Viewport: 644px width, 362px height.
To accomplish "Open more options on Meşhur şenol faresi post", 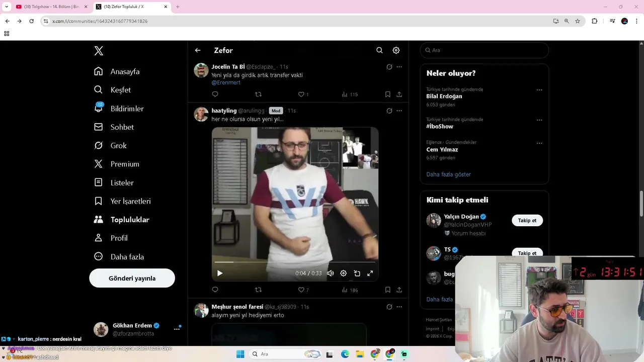I will point(399,307).
